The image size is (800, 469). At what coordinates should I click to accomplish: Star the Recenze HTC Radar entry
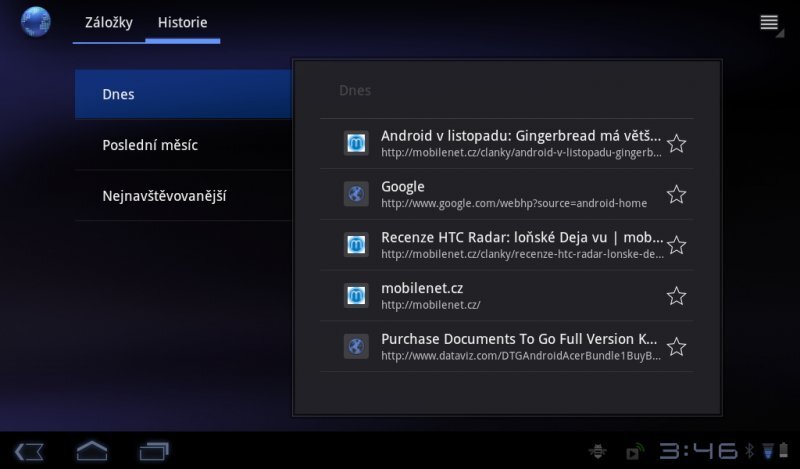pos(677,245)
